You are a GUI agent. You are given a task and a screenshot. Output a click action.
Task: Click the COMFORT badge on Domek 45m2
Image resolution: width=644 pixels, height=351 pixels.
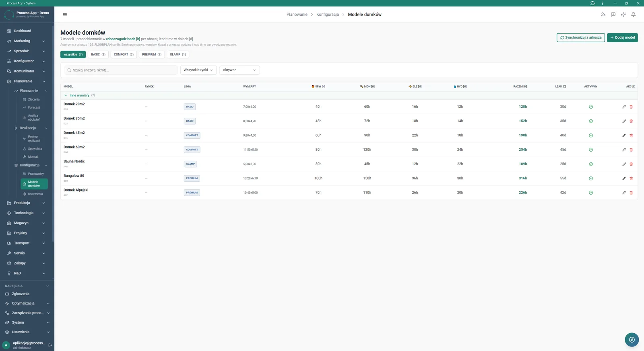192,135
